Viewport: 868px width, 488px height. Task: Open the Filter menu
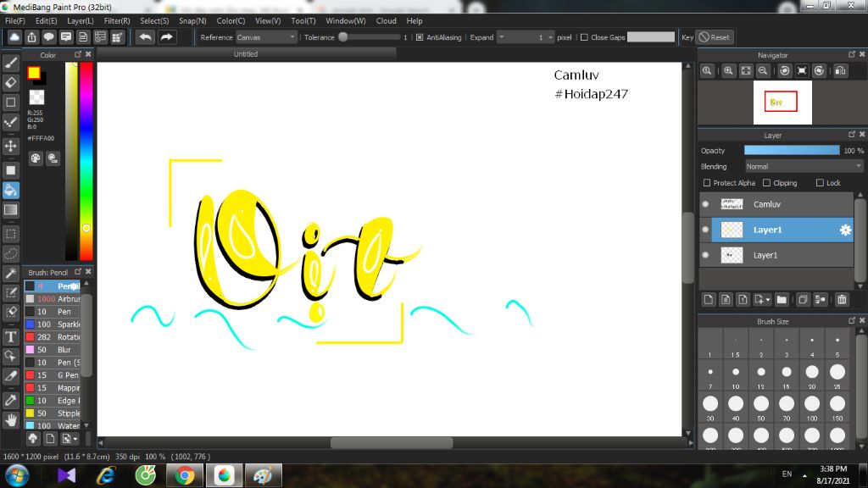pos(117,20)
